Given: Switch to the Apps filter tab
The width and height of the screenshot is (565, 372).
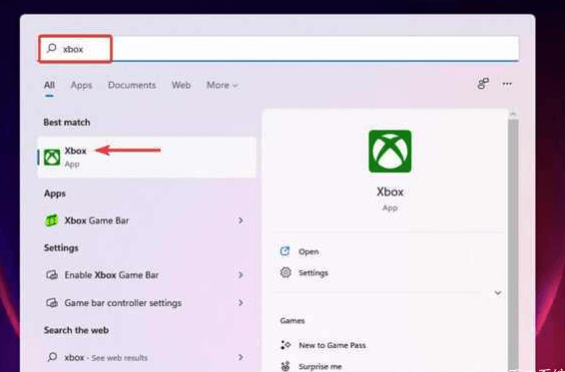Looking at the screenshot, I should coord(81,85).
